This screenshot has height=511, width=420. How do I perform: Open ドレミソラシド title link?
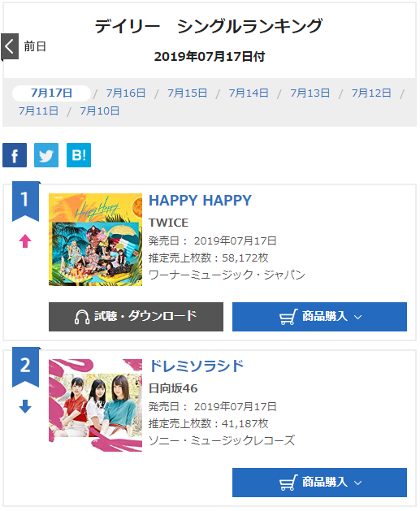coord(197,366)
